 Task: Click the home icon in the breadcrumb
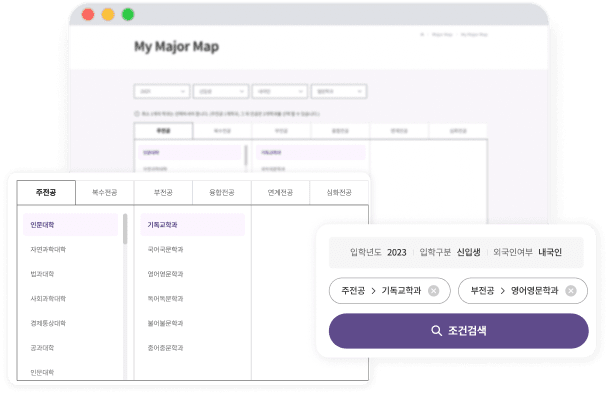[x=422, y=35]
